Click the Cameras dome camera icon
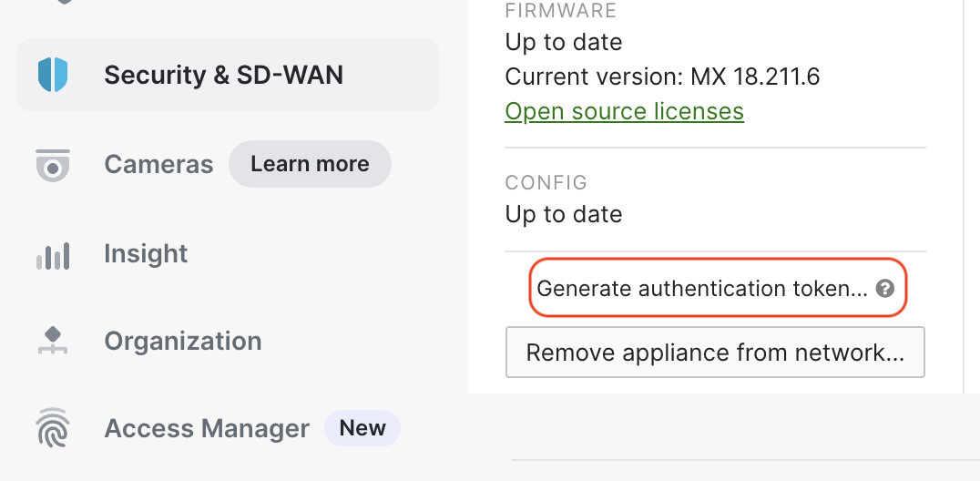This screenshot has width=980, height=481. pyautogui.click(x=53, y=165)
